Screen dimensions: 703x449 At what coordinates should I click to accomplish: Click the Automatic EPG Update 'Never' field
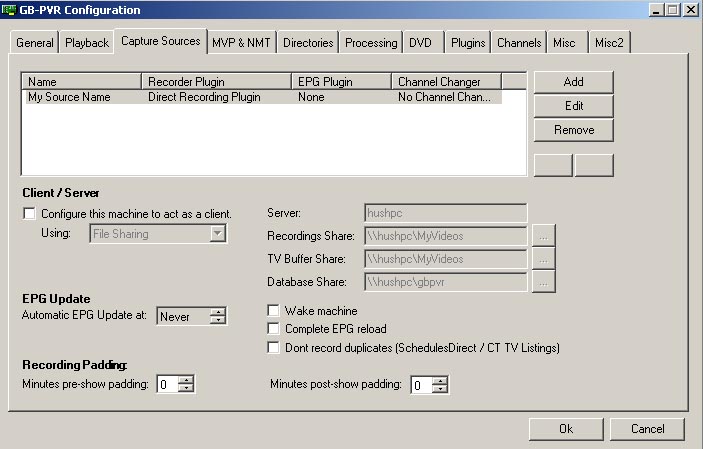(x=183, y=316)
